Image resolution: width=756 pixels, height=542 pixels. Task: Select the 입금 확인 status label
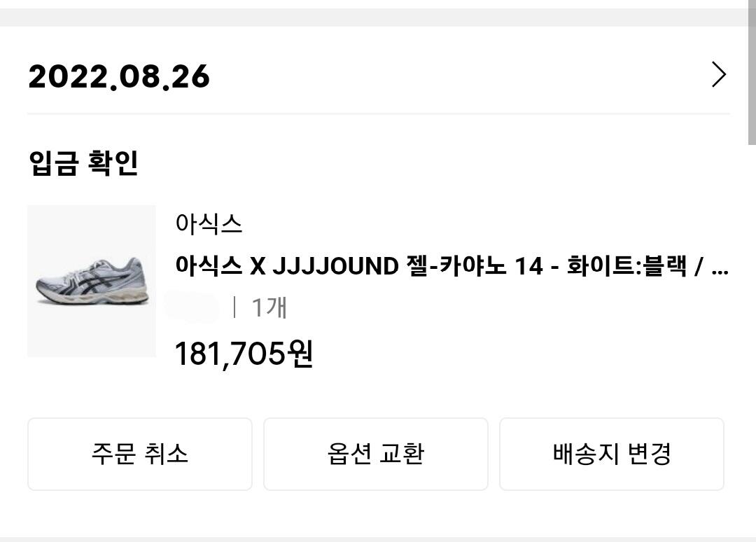[83, 163]
